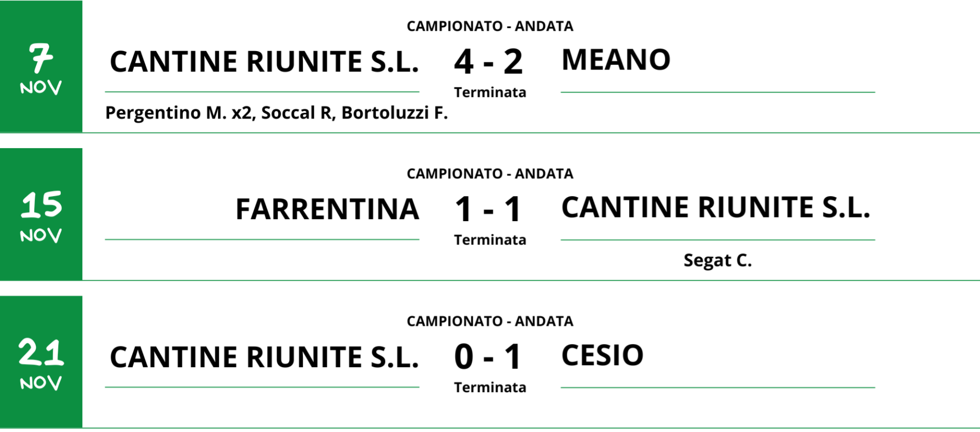The height and width of the screenshot is (432, 980).
Task: Open the Meano team link
Action: tap(616, 60)
